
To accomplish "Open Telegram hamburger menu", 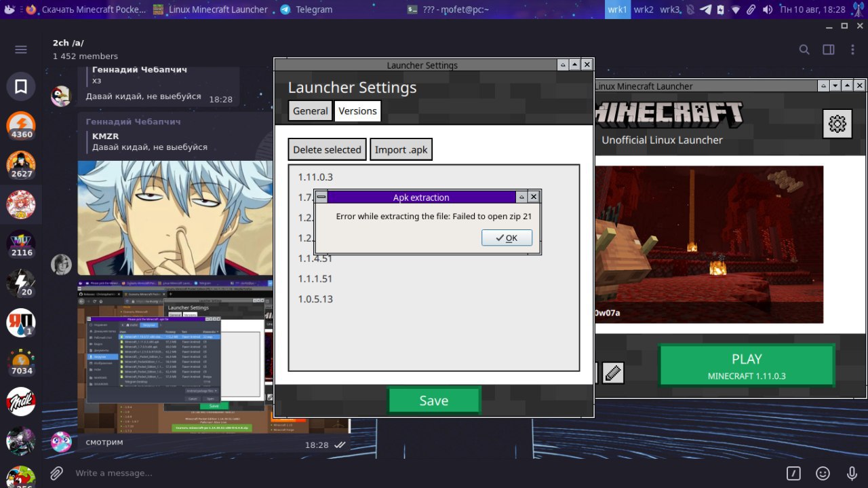I will pyautogui.click(x=21, y=50).
